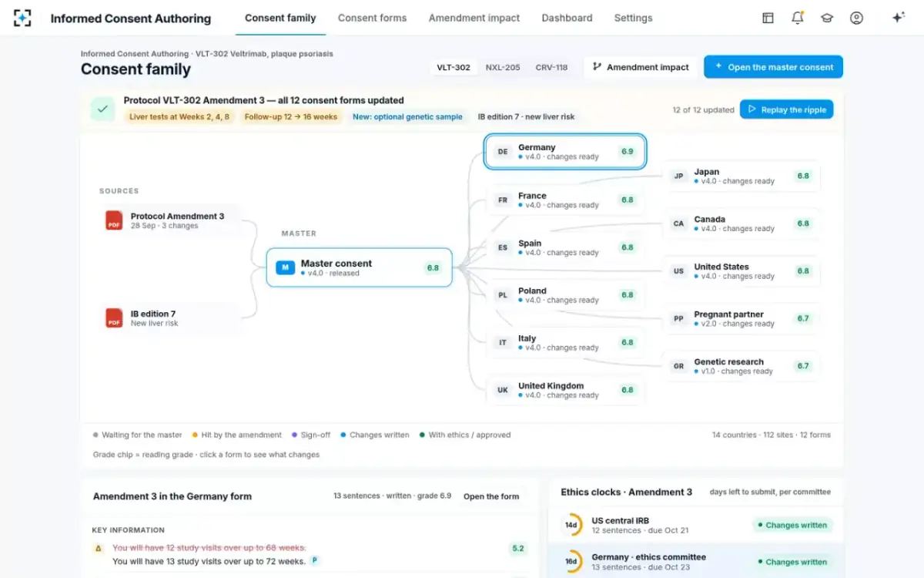Viewport: 924px width, 578px height.
Task: Click Germany ethics committee 16d clock ring
Action: (x=571, y=562)
